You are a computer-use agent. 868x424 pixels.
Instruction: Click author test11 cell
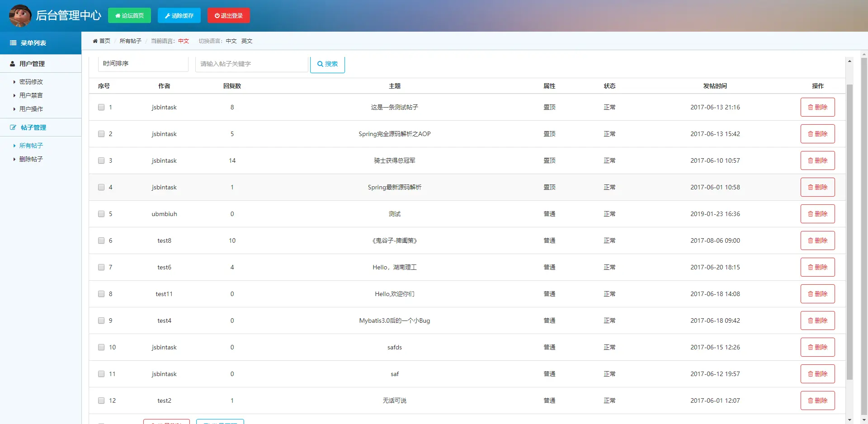point(164,294)
